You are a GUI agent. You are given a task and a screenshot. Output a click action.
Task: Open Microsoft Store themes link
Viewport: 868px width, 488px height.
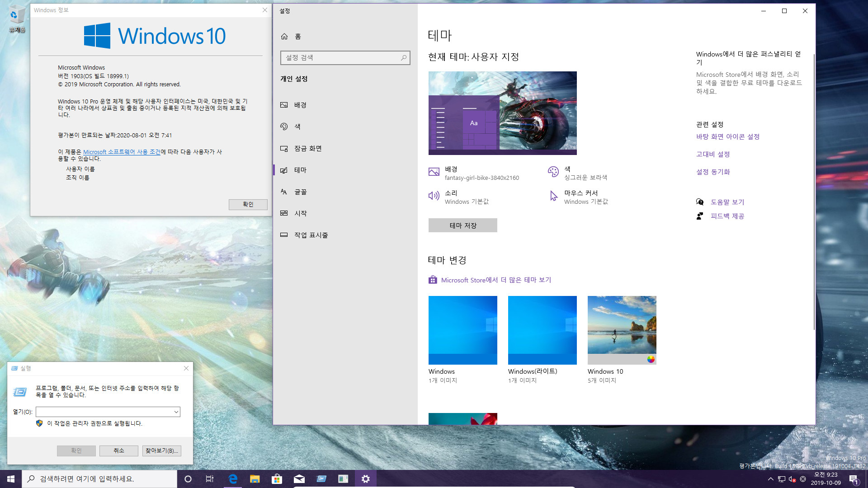pos(496,280)
